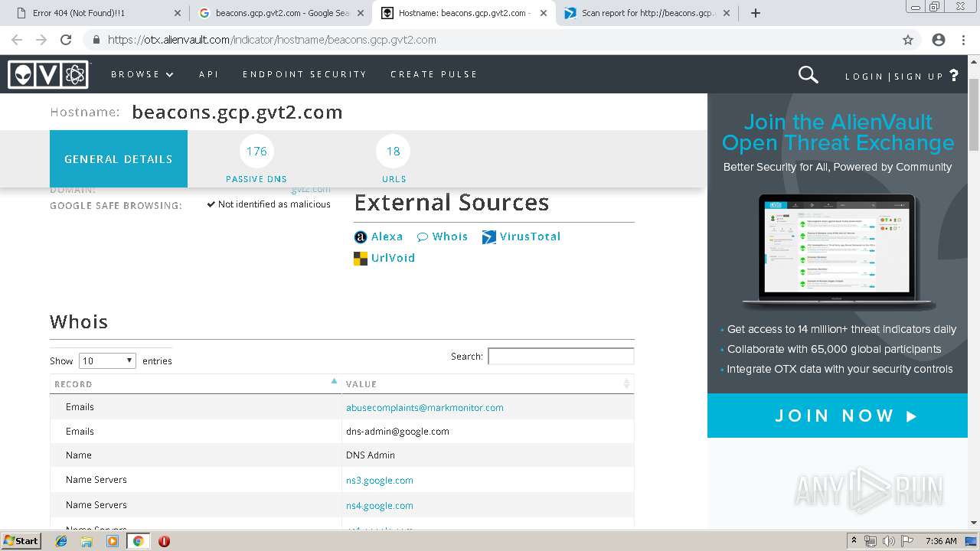Open the API menu item
The height and width of the screenshot is (551, 980).
(x=209, y=74)
